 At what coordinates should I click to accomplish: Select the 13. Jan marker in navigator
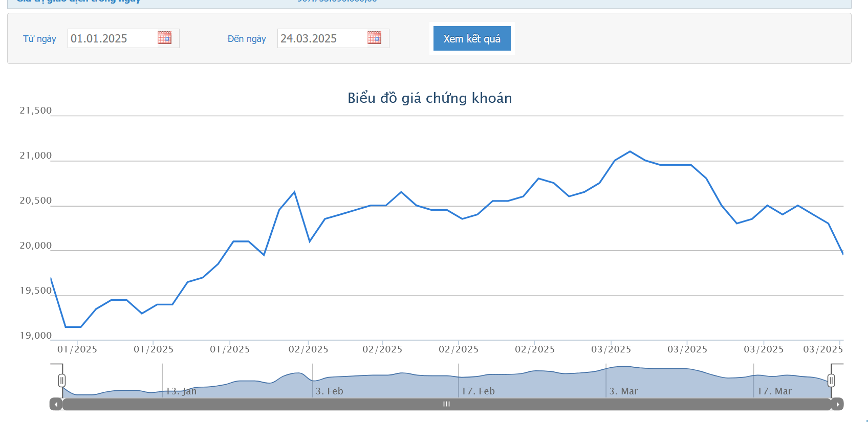[181, 391]
